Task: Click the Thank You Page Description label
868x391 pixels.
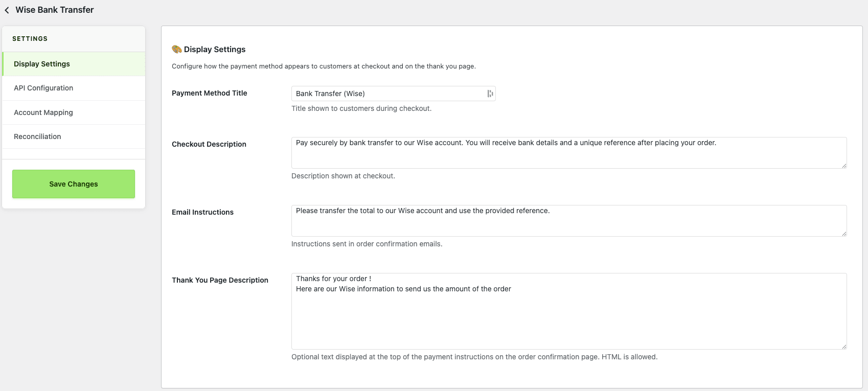Action: coord(220,280)
